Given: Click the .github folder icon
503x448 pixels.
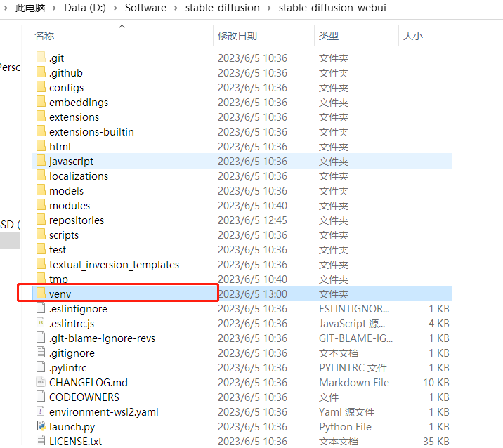Looking at the screenshot, I should [41, 72].
